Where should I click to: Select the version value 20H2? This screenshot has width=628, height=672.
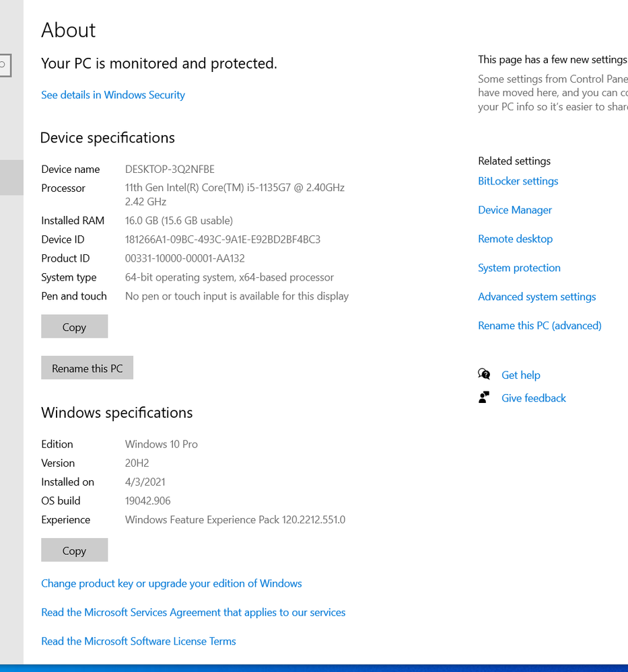point(137,463)
